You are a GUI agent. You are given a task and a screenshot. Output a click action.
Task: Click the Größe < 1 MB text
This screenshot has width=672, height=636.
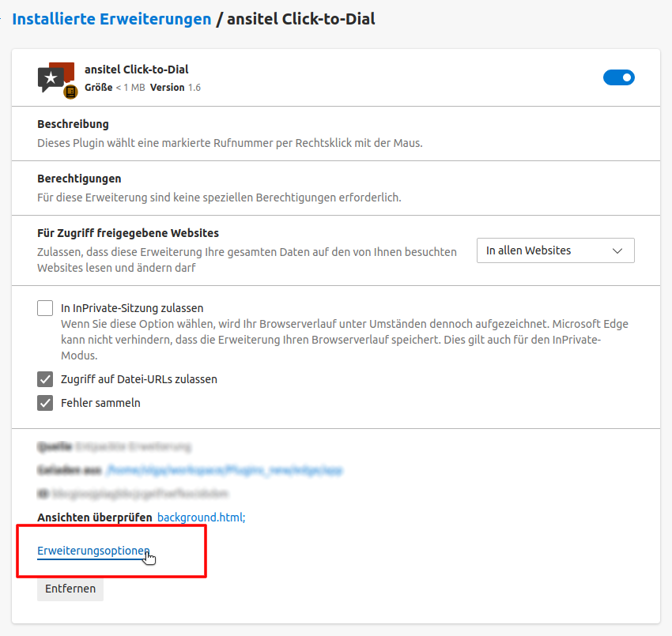click(115, 87)
